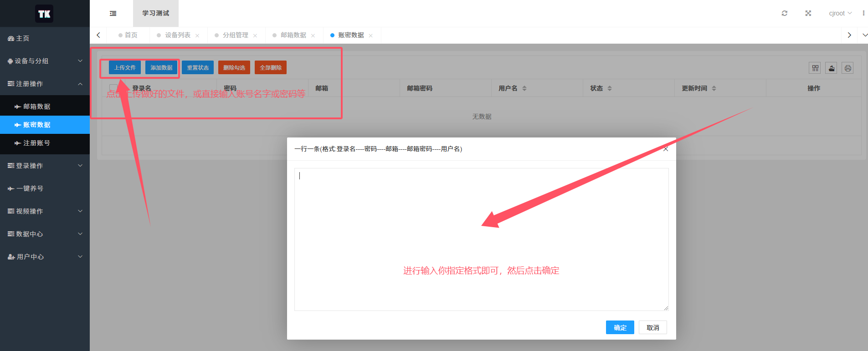Expand the 登录操作 sidebar menu
This screenshot has width=868, height=351.
coord(45,166)
